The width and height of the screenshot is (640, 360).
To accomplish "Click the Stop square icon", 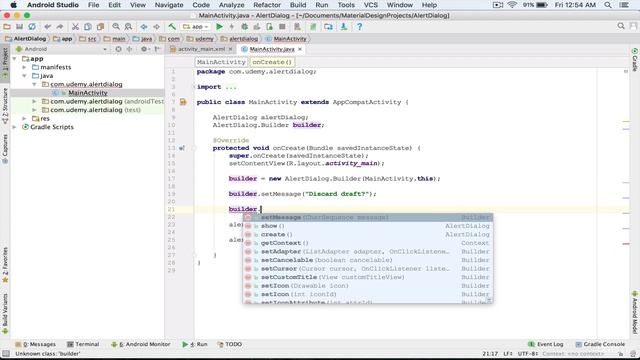I will pyautogui.click(x=282, y=27).
